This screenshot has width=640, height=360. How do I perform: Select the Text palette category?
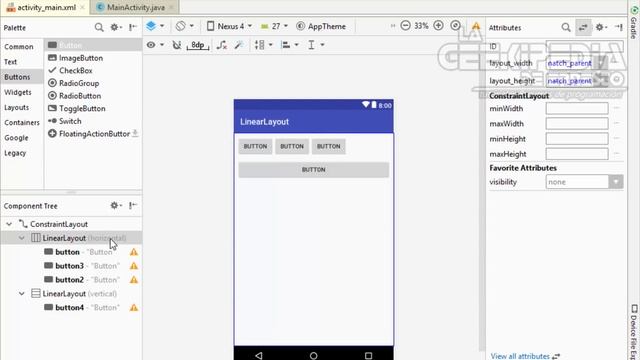(x=11, y=62)
